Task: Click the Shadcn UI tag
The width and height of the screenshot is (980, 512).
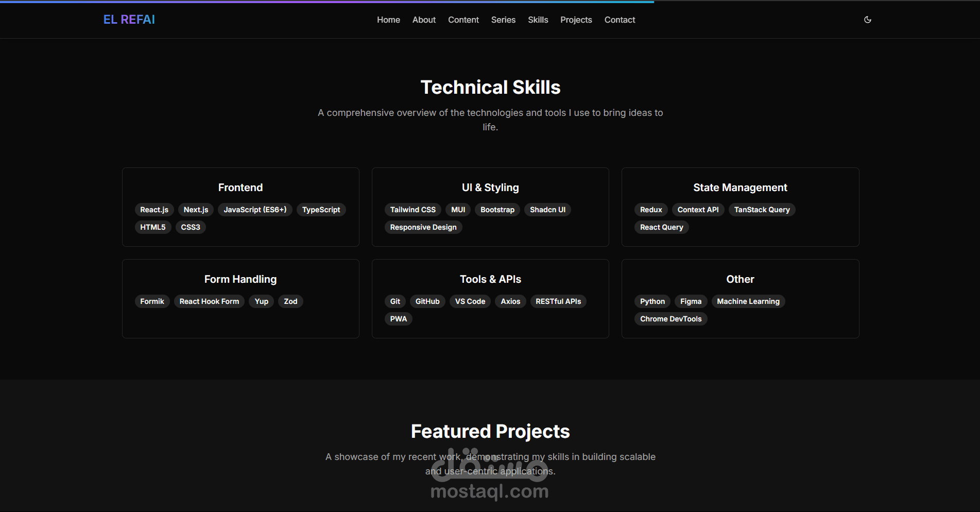Action: [x=547, y=210]
